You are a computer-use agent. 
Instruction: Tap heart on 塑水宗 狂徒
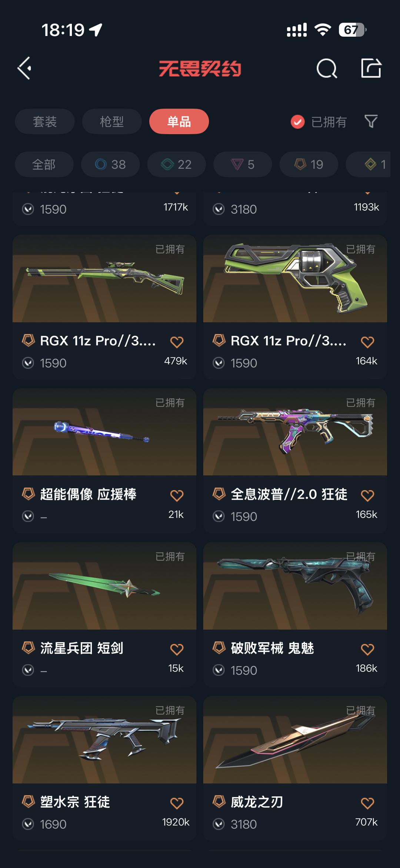click(177, 803)
